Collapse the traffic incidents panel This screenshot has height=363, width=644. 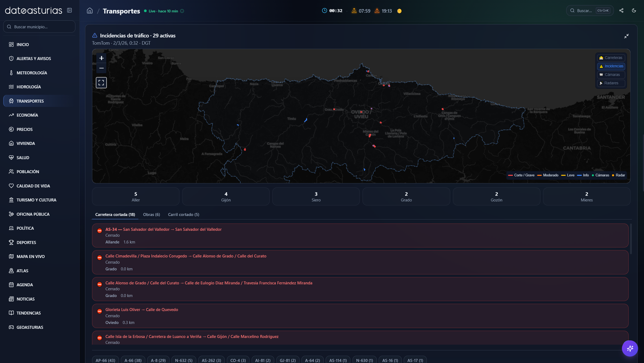(627, 36)
